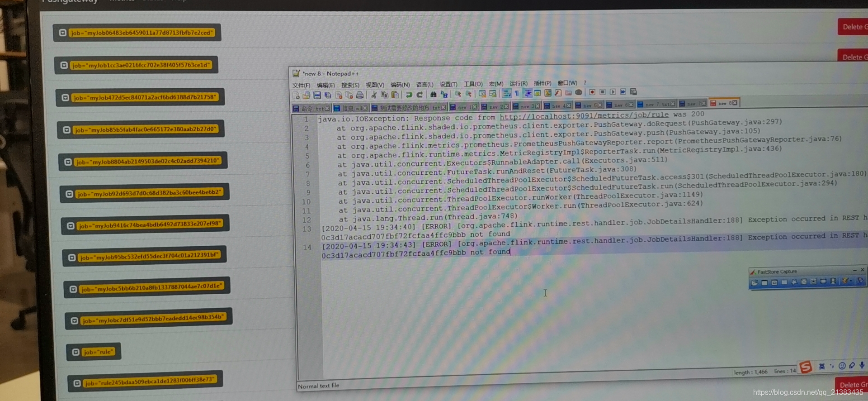
Task: Toggle the Word Wrap toolbar icon
Action: (506, 94)
